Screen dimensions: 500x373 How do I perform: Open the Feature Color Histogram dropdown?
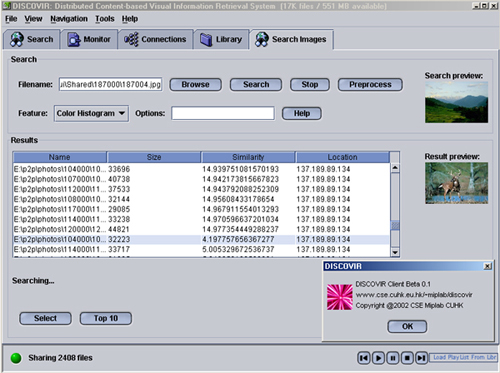[x=91, y=113]
